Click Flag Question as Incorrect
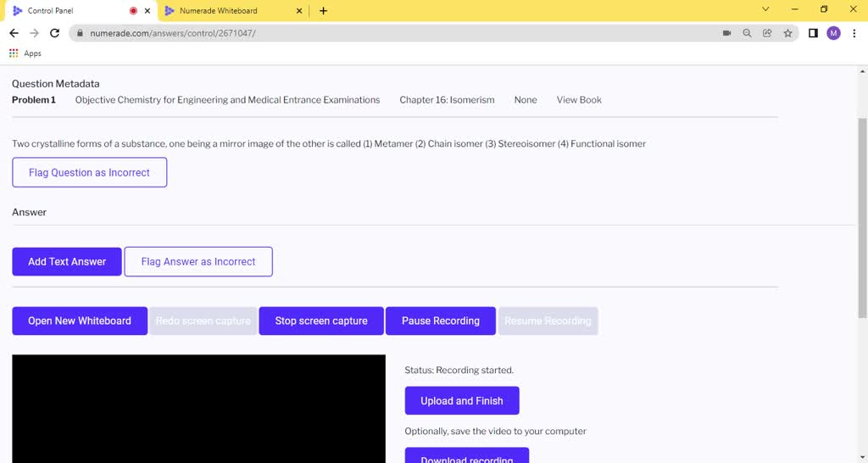Image resolution: width=868 pixels, height=463 pixels. pyautogui.click(x=89, y=172)
